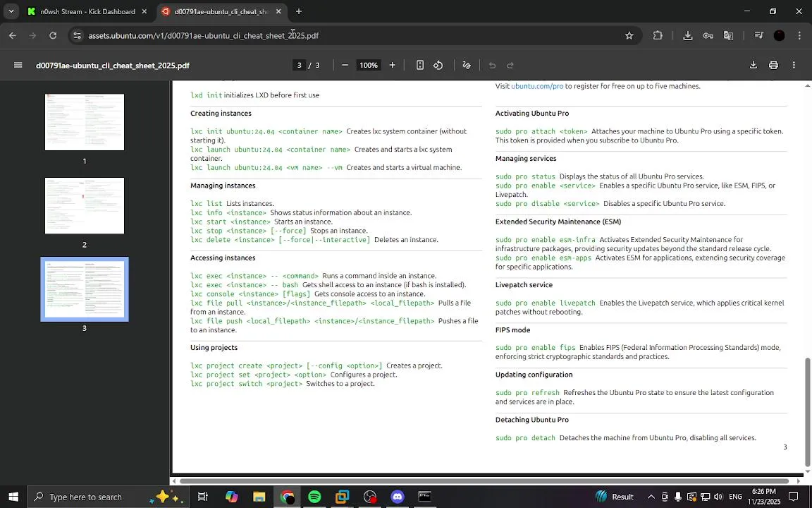Click the redo icon in PDF toolbar

coord(510,66)
